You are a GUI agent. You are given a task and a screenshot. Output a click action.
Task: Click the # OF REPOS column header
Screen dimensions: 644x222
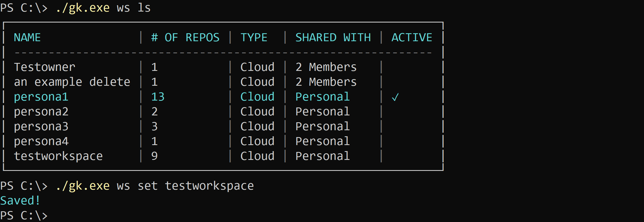185,38
